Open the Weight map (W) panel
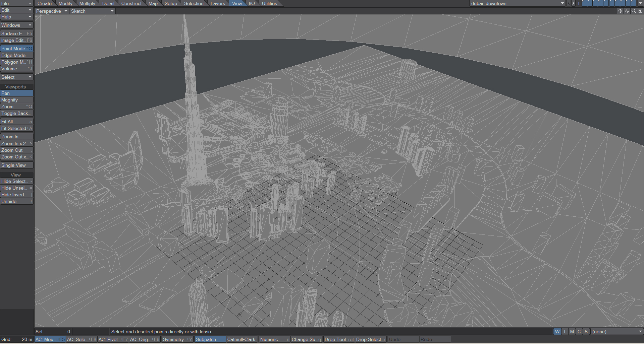 click(x=557, y=332)
